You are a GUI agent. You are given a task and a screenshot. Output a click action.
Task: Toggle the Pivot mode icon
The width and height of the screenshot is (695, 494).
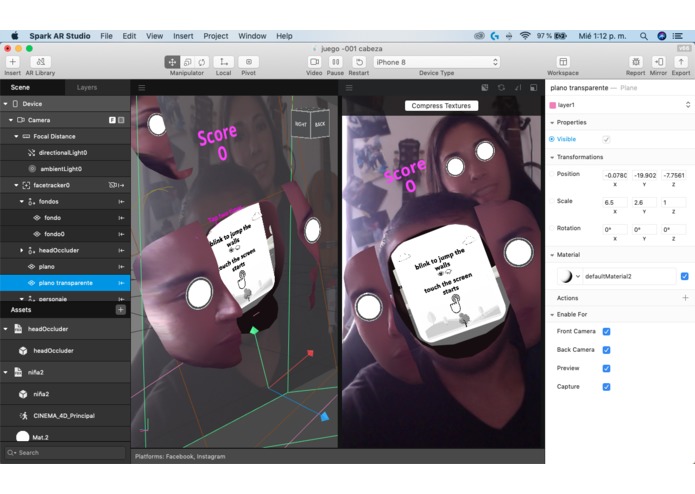(249, 62)
